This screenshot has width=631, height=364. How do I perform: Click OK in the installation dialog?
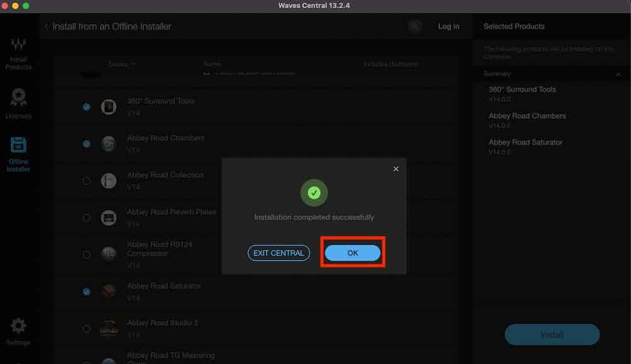pyautogui.click(x=352, y=253)
